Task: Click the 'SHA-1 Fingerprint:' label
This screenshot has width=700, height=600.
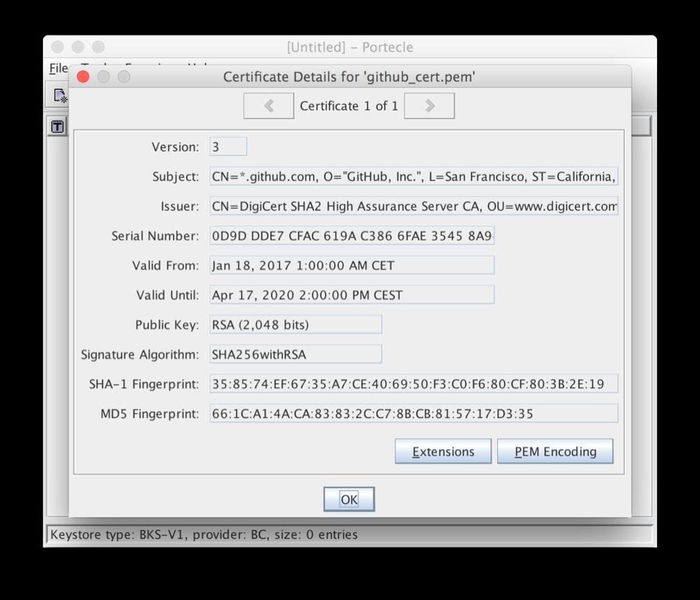Action: click(x=144, y=384)
